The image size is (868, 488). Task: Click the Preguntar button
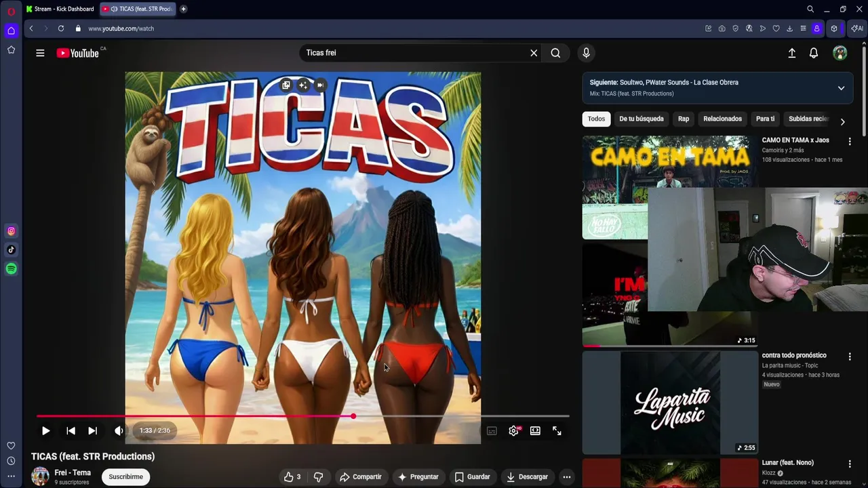point(418,476)
